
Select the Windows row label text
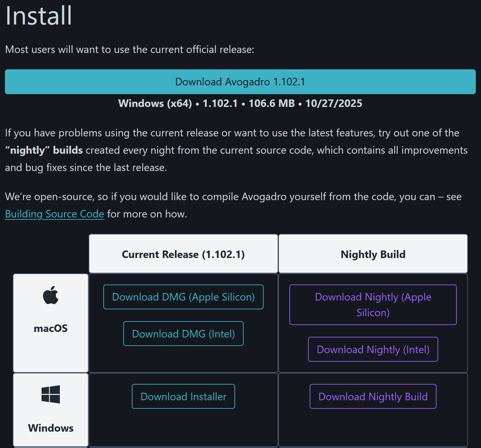coord(51,428)
